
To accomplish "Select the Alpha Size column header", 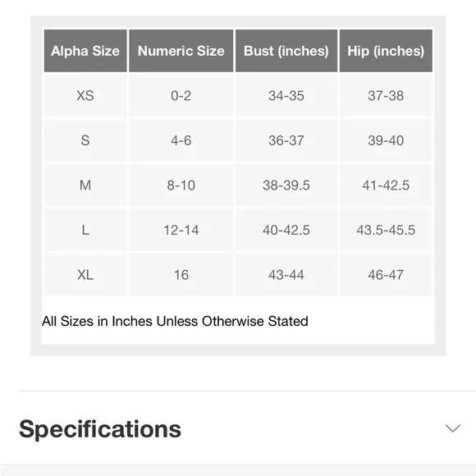I will 85,51.
